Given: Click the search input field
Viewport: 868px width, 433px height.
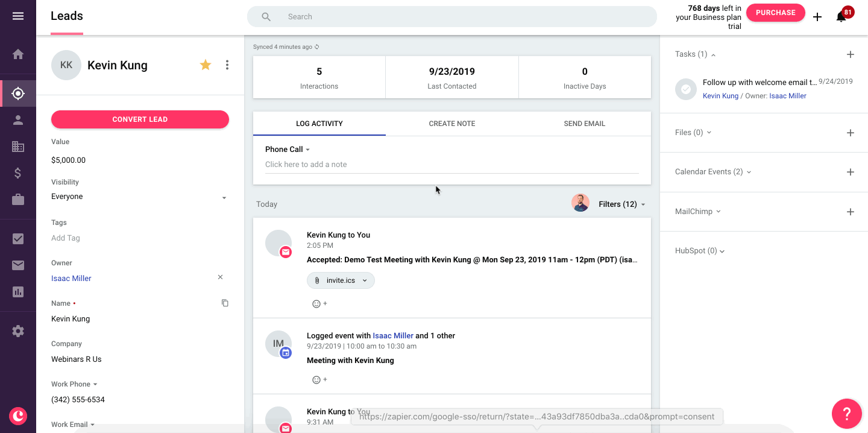Looking at the screenshot, I should (x=452, y=17).
